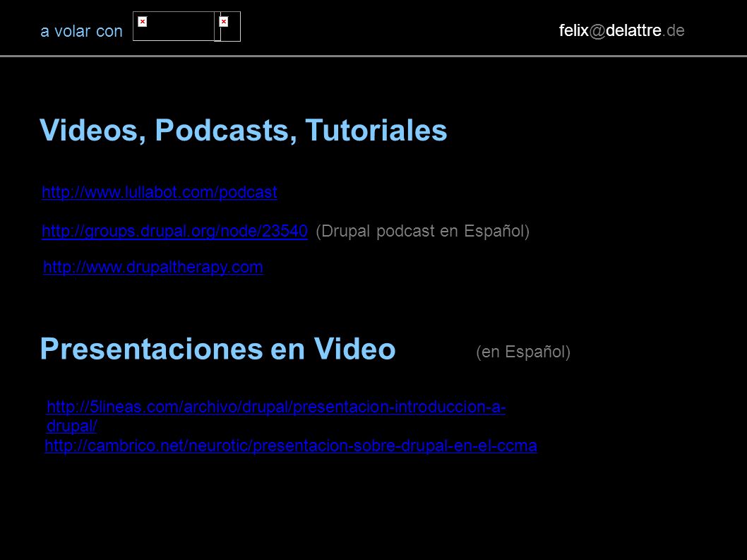Open the www.drupaltherapy.com link
747x560 pixels.
point(153,267)
